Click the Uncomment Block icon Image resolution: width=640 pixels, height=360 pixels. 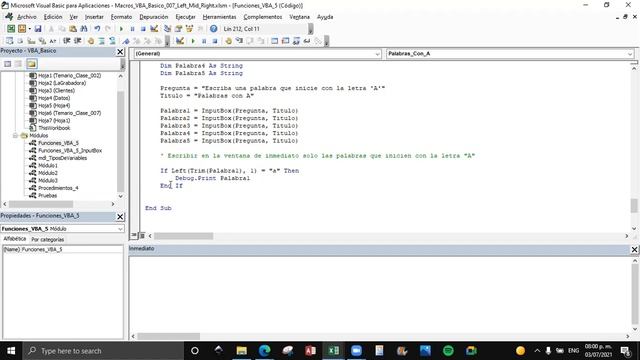coord(112,41)
